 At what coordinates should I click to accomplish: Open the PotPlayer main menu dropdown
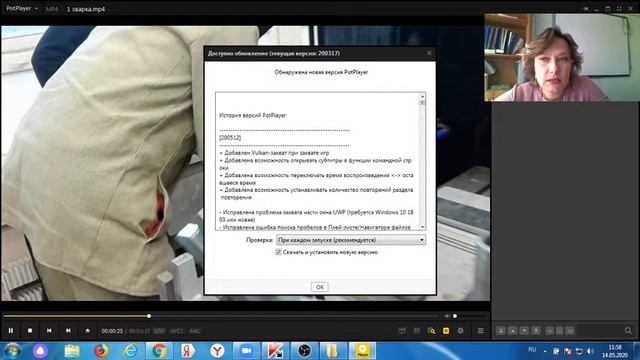22,8
